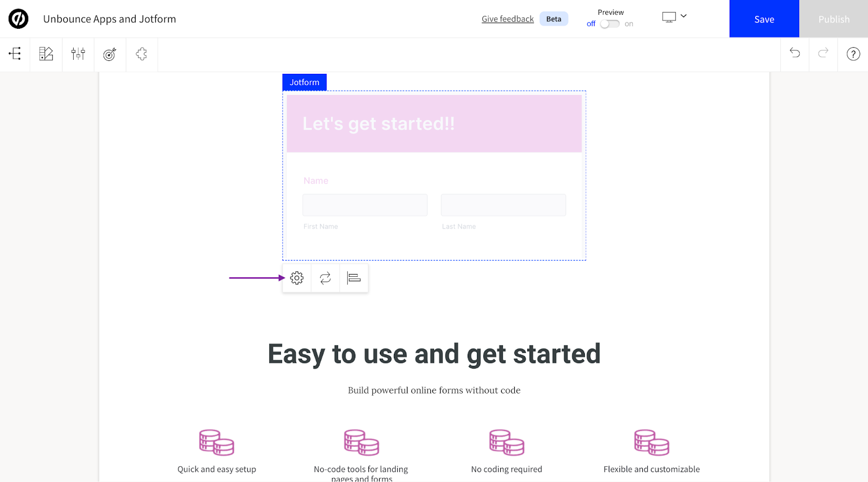This screenshot has width=868, height=482.
Task: Click the undo arrow icon
Action: tap(795, 53)
